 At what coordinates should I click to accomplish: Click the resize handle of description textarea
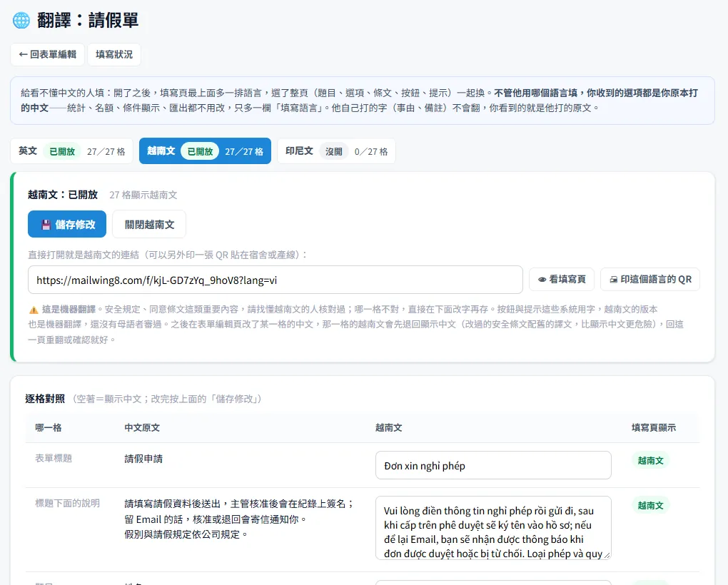(607, 555)
